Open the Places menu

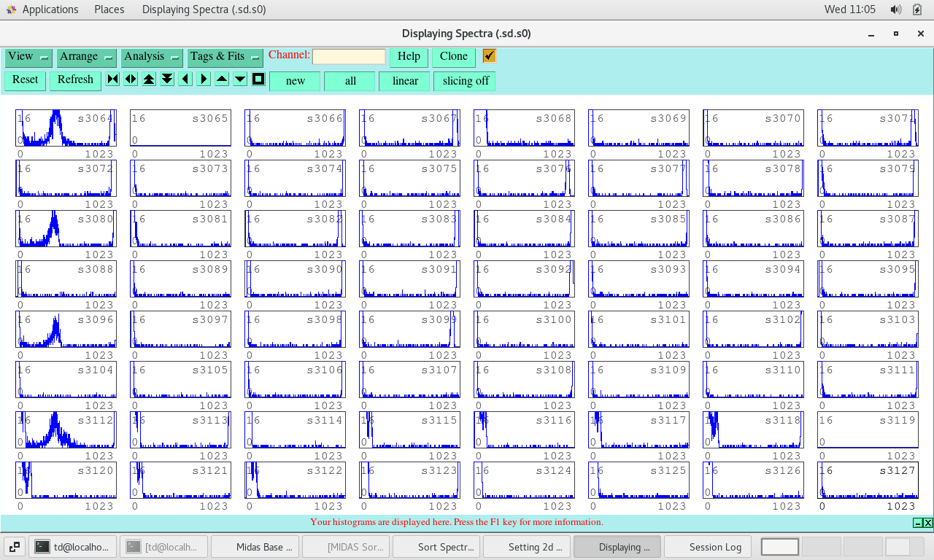click(x=109, y=9)
